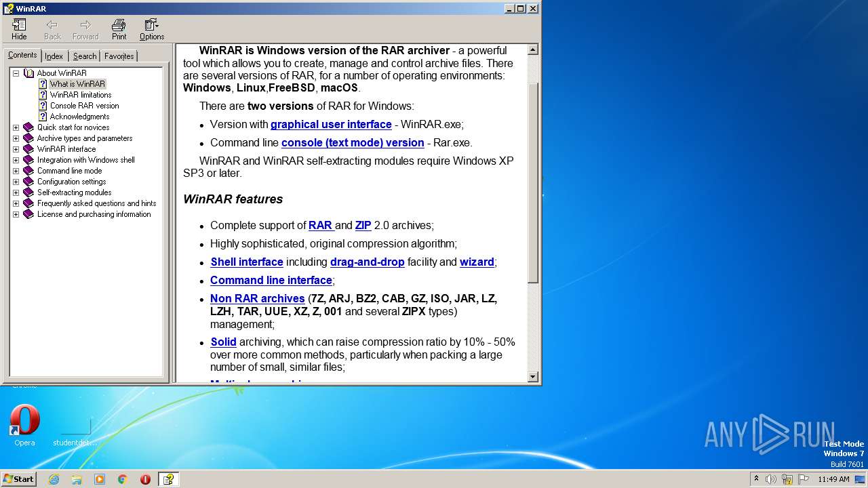
Task: Select the WinRAR limitations topic text
Action: click(x=81, y=95)
